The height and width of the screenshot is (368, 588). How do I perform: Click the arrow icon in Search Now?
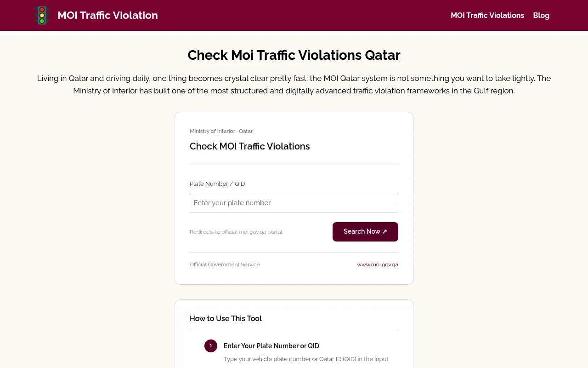(x=384, y=232)
